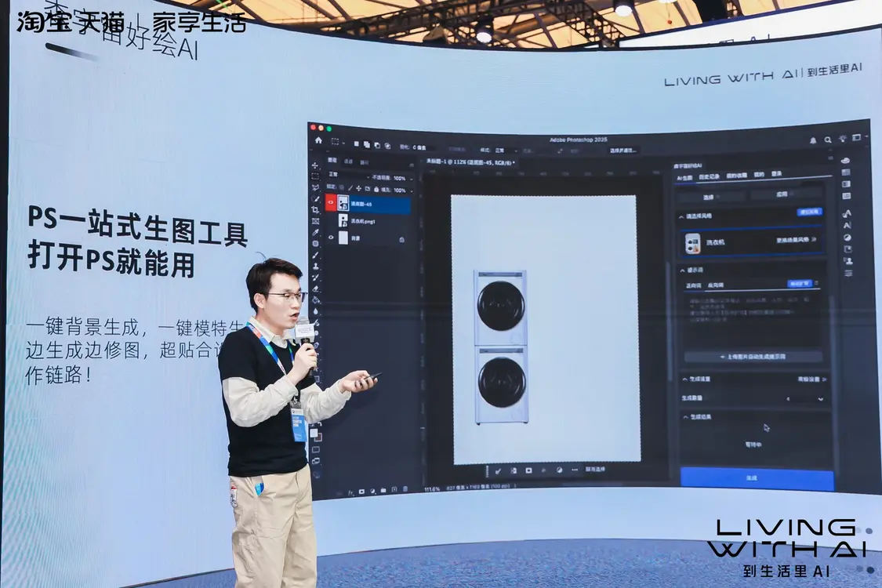
Task: Choose the Clone Stamp tool
Action: click(x=315, y=266)
